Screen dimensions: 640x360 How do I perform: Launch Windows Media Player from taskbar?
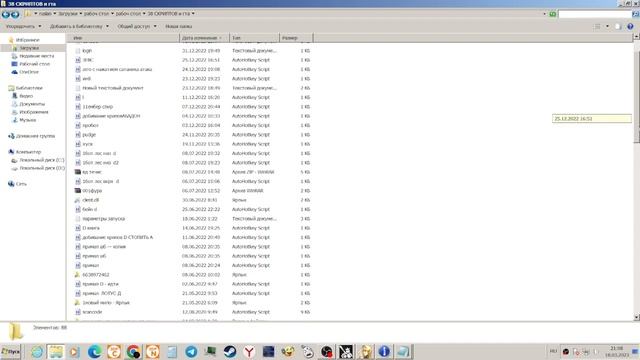[74, 351]
